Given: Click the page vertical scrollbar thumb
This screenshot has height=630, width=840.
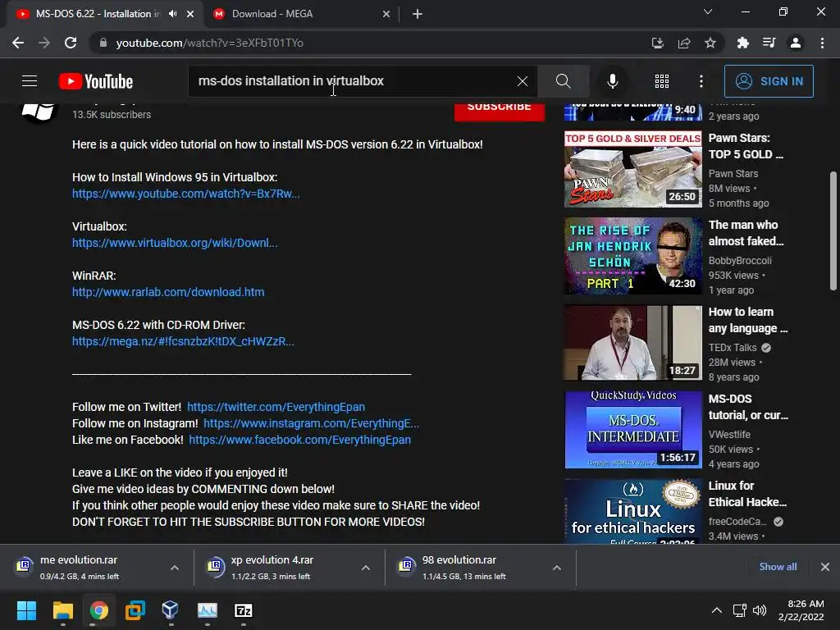Looking at the screenshot, I should coord(833,231).
